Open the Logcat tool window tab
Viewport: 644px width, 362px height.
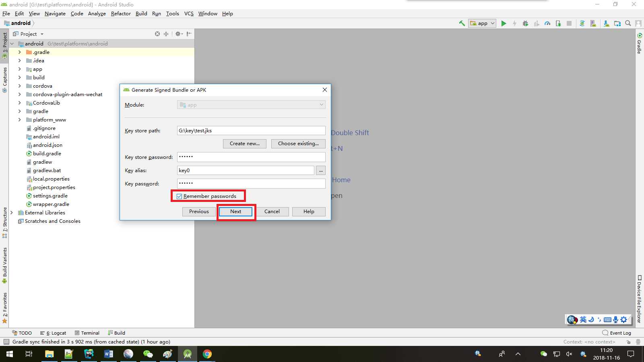pyautogui.click(x=53, y=333)
